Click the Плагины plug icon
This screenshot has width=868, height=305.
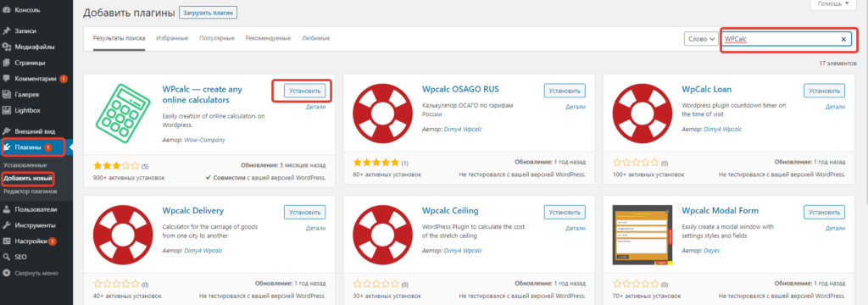pyautogui.click(x=7, y=147)
